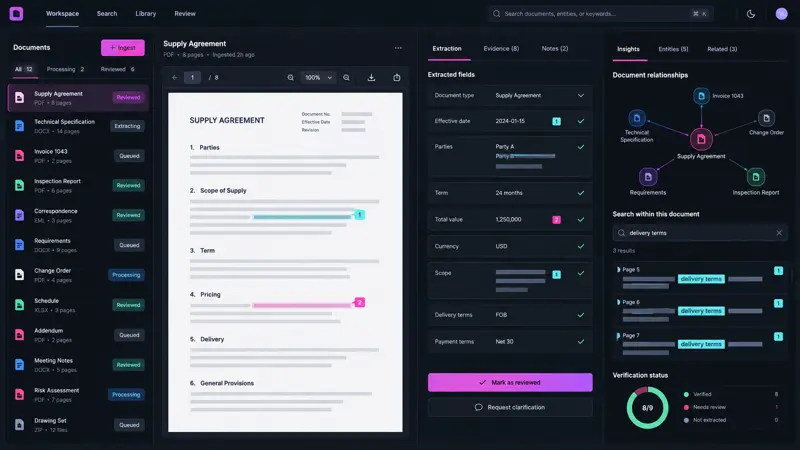Viewport: 800px width, 450px height.
Task: Toggle the Parties verified checkmark
Action: click(581, 147)
